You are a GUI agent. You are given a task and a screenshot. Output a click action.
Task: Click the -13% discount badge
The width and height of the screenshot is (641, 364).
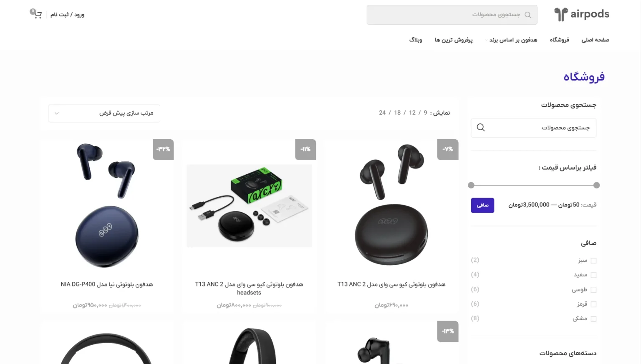pyautogui.click(x=448, y=331)
